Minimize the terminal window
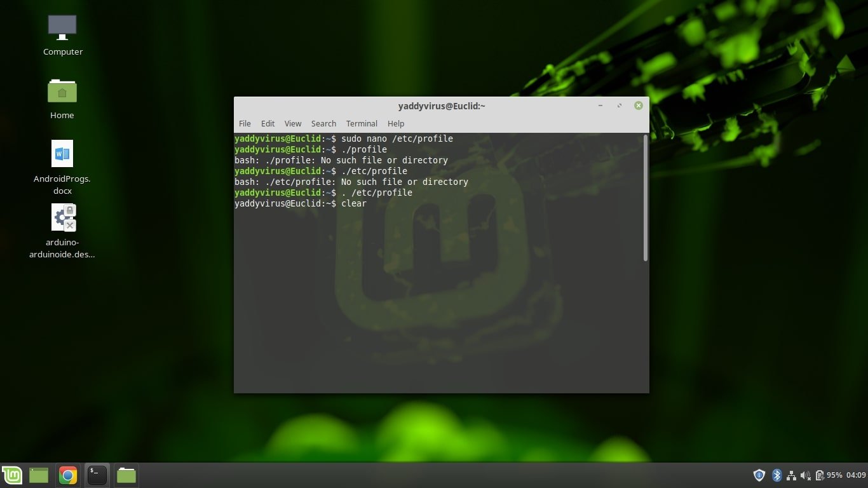Screen dimensions: 868x488 pyautogui.click(x=600, y=105)
